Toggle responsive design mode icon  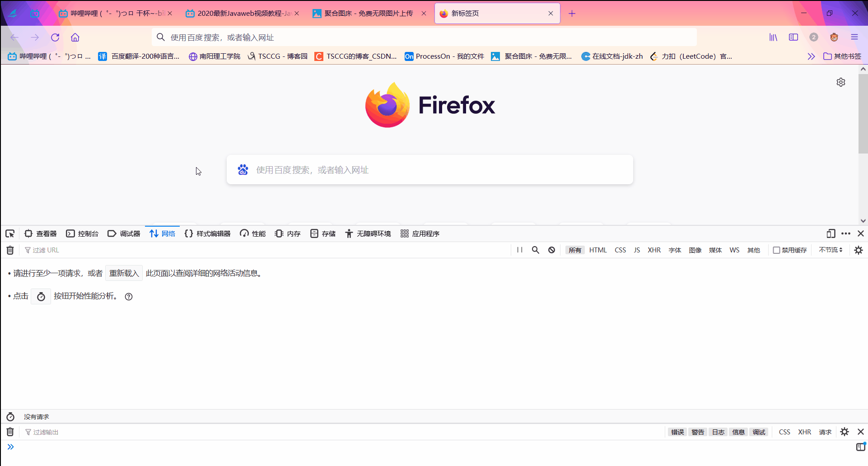click(831, 233)
